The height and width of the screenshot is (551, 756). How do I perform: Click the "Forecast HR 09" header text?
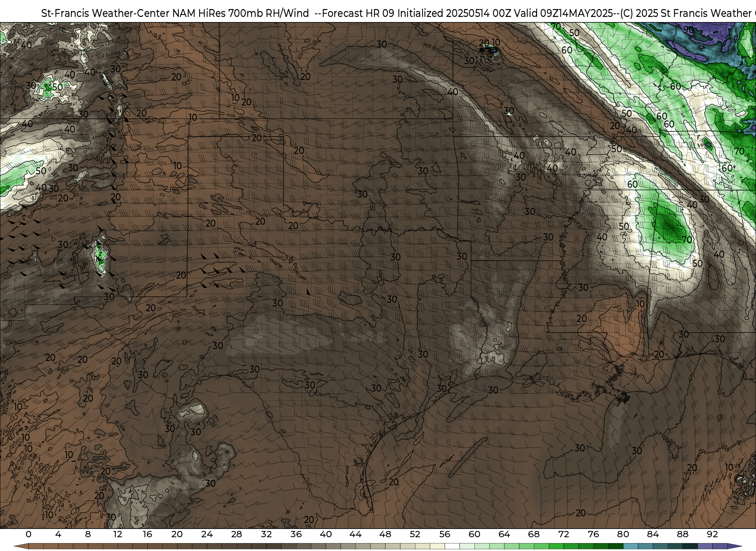point(358,13)
